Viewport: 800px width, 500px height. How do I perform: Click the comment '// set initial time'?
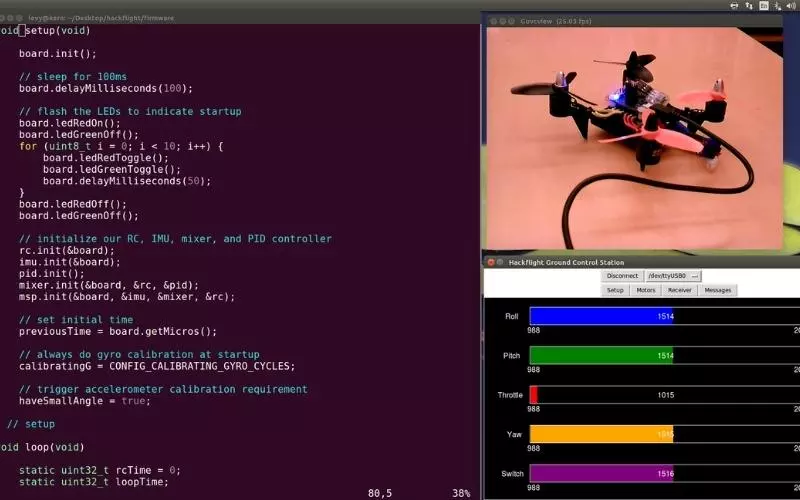76,320
